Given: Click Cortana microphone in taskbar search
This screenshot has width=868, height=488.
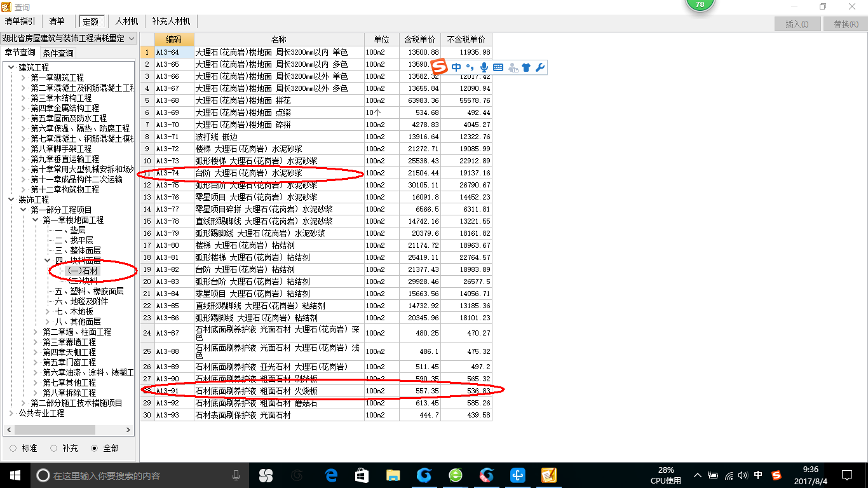Looking at the screenshot, I should point(236,475).
